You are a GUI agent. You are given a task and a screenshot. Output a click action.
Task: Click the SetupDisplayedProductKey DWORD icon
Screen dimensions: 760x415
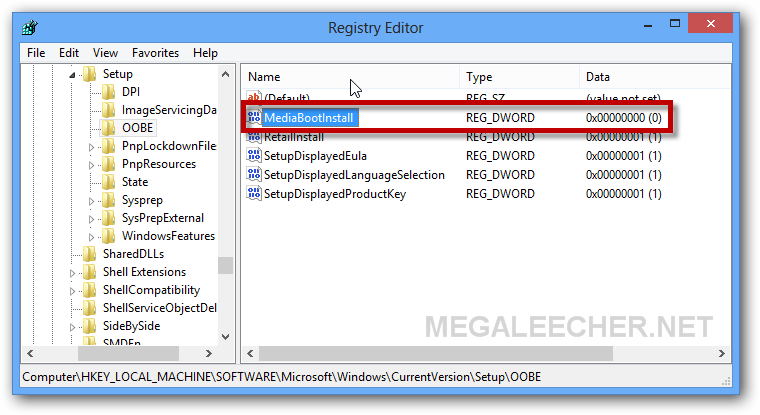coord(254,193)
